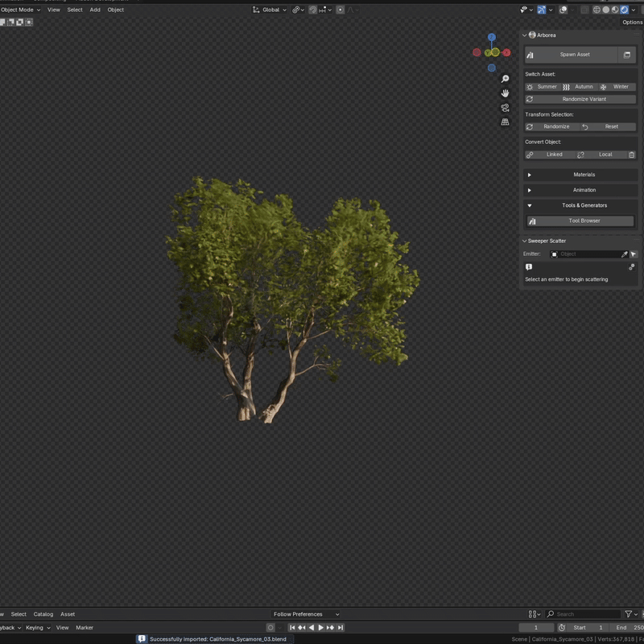Open asset browser window icon beside Spawn Asset
This screenshot has width=644, height=644.
pos(627,55)
